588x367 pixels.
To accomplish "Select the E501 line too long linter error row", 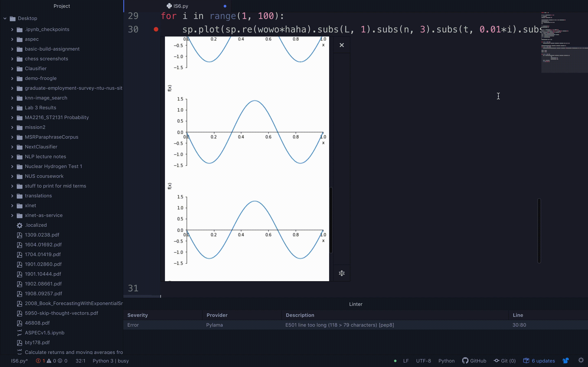I will coord(340,325).
